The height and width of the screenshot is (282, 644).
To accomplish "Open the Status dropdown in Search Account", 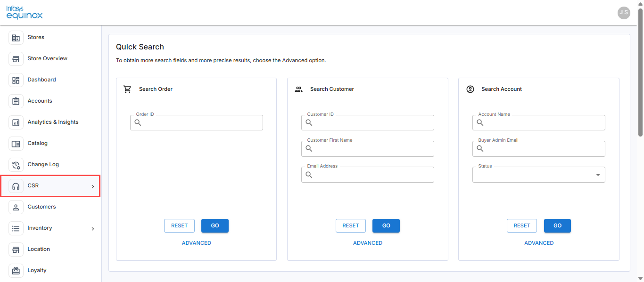I will [x=539, y=175].
